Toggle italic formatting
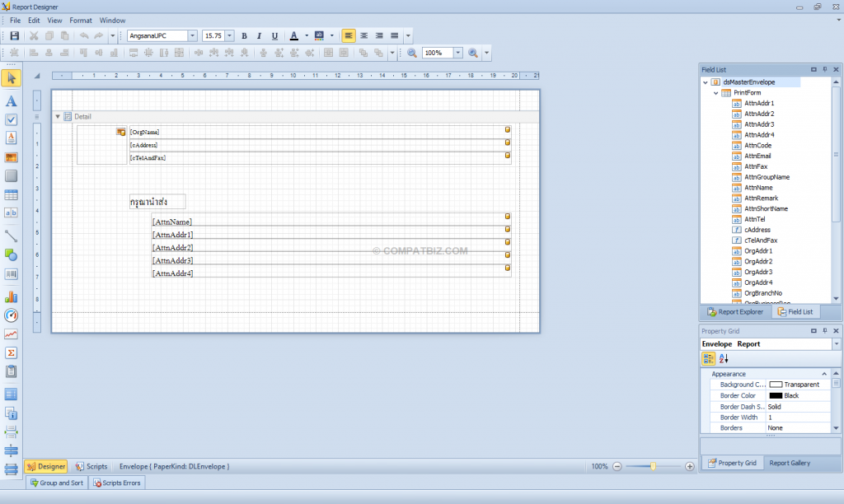Viewport: 844px width, 504px height. (259, 35)
